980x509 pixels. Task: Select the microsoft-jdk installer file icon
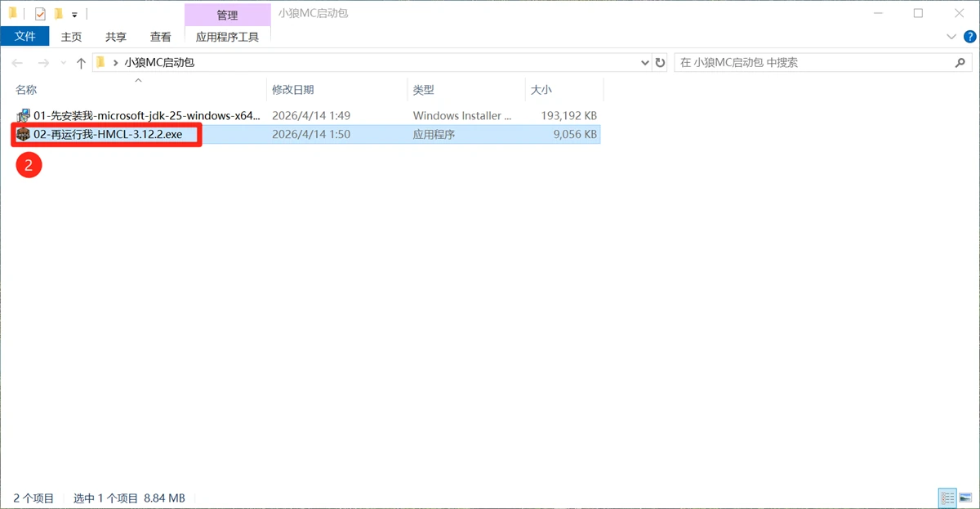coord(23,116)
